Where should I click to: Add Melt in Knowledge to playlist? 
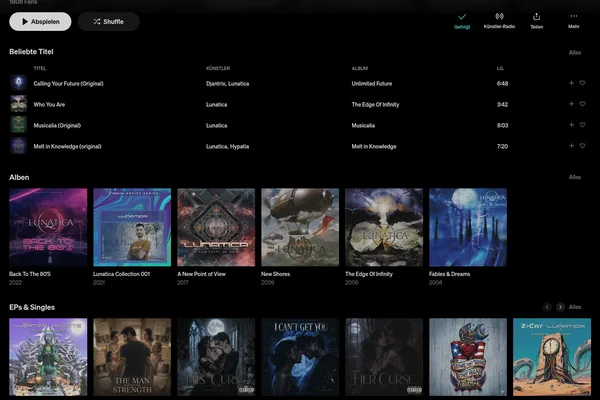(571, 146)
